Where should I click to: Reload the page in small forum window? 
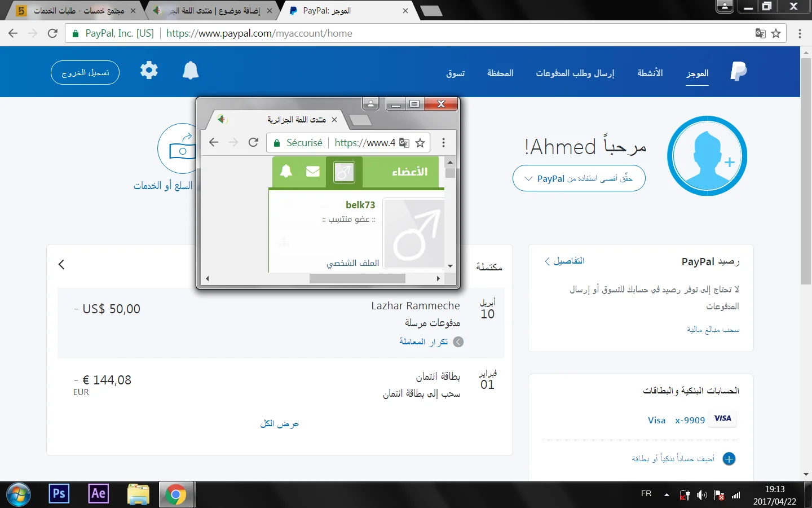tap(253, 142)
